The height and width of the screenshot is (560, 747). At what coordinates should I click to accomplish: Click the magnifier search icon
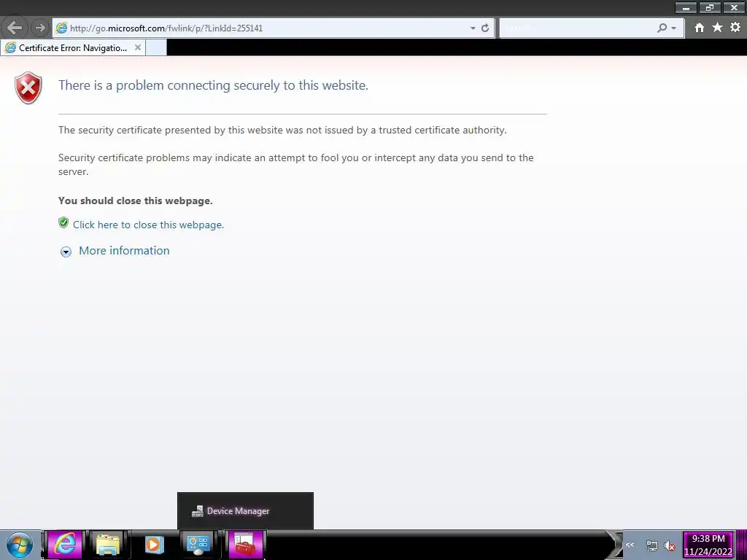(662, 28)
